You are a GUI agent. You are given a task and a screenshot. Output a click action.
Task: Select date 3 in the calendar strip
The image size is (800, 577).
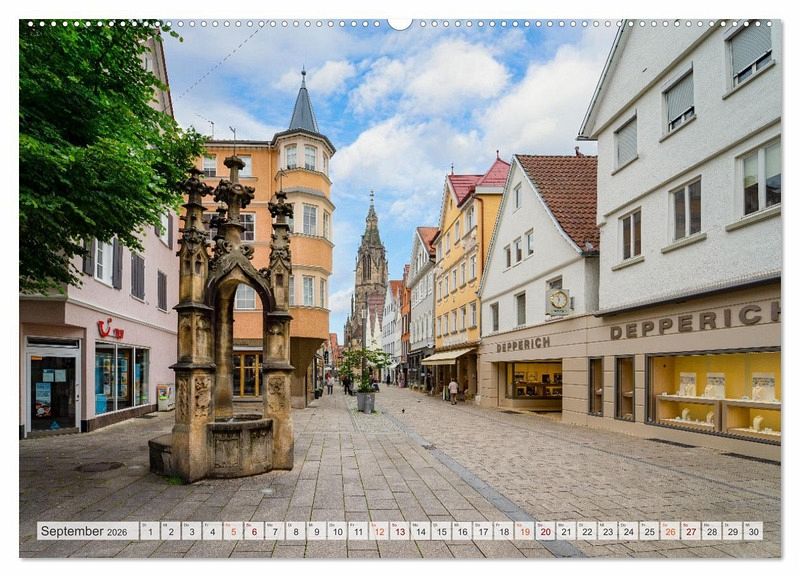click(x=192, y=531)
